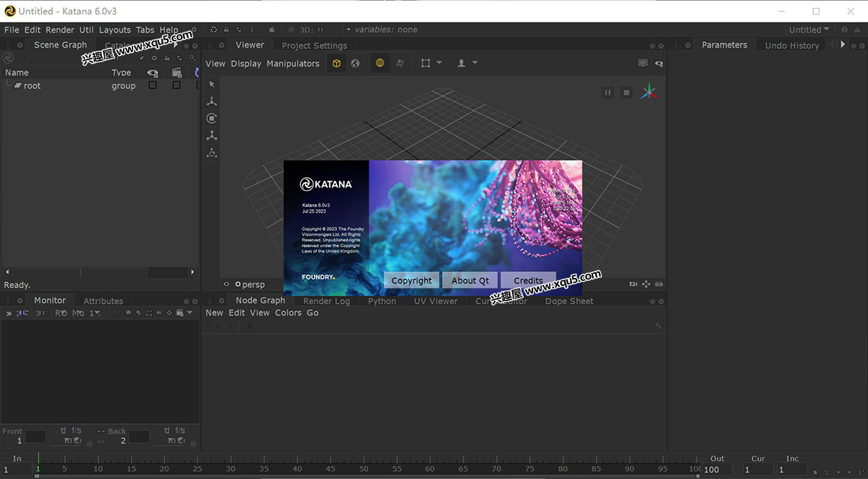
Task: Show more Parameters panel tabs with right arrow
Action: pos(842,45)
